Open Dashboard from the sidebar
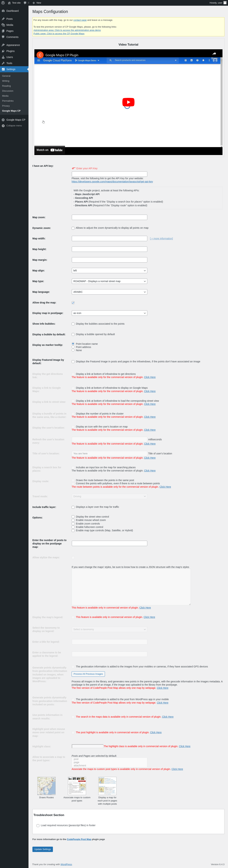The height and width of the screenshot is (868, 228). (x=12, y=11)
